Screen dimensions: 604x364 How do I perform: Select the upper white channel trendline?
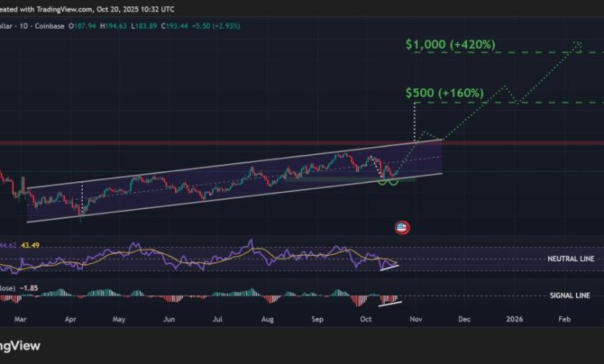click(x=232, y=165)
